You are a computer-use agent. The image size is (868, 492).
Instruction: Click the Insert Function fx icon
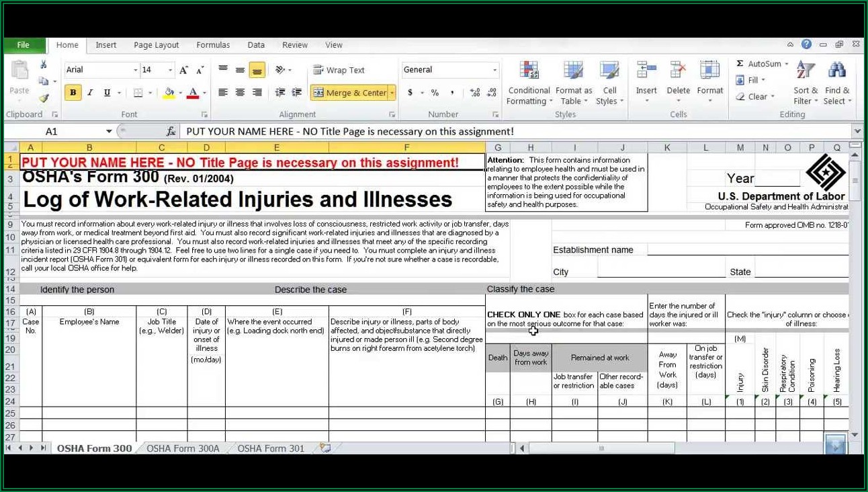pos(171,132)
